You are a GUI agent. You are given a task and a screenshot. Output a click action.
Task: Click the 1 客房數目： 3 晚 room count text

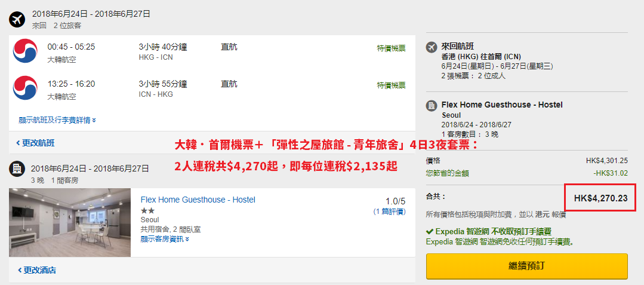click(x=470, y=134)
